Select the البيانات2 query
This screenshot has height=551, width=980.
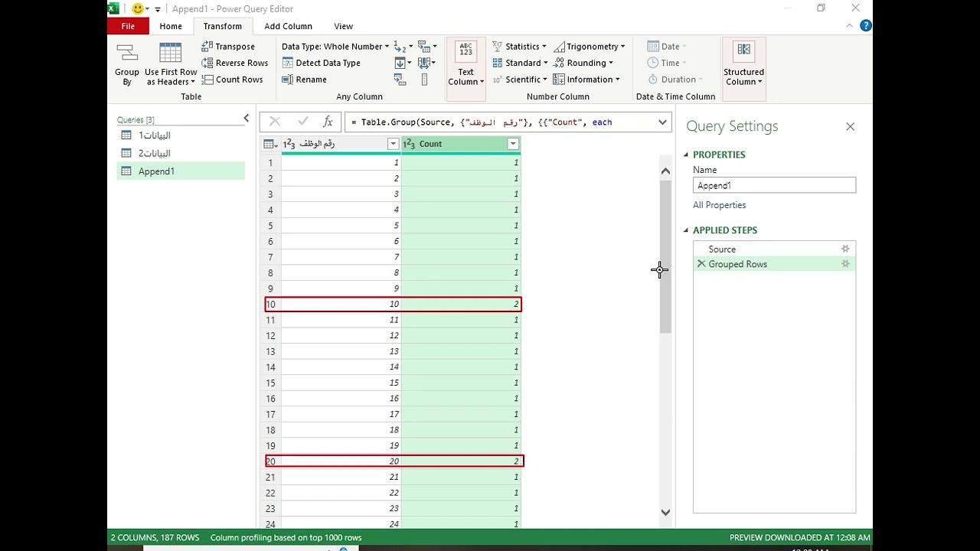pyautogui.click(x=181, y=153)
